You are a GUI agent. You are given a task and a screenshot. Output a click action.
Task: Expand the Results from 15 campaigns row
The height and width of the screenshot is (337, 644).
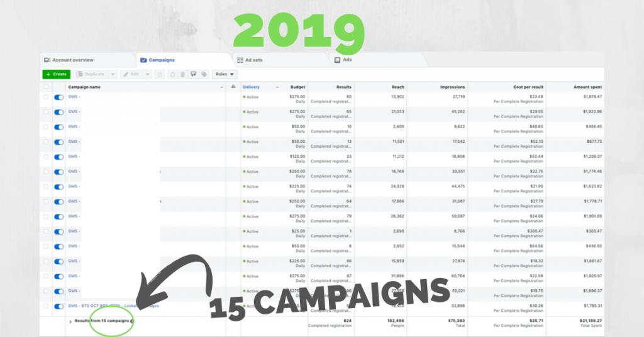coord(70,321)
